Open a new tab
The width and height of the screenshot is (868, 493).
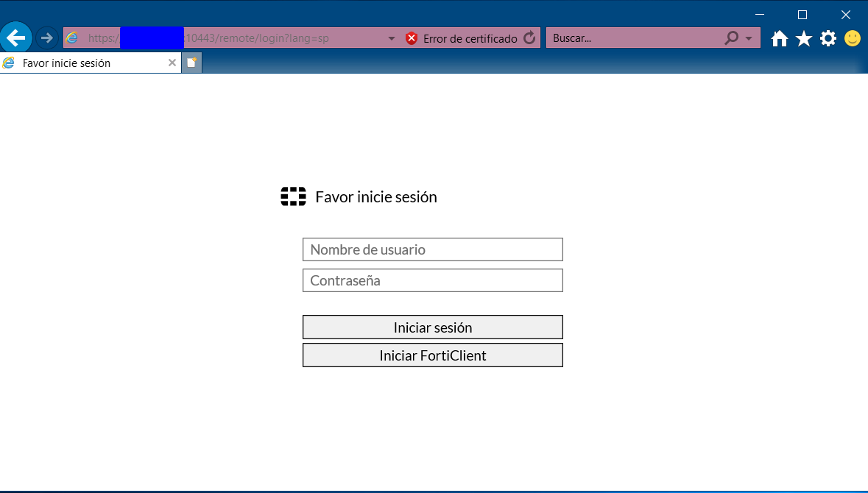coord(191,63)
